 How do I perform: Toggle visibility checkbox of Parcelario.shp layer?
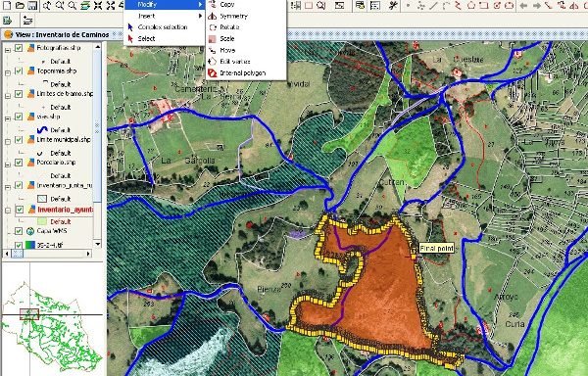click(19, 163)
